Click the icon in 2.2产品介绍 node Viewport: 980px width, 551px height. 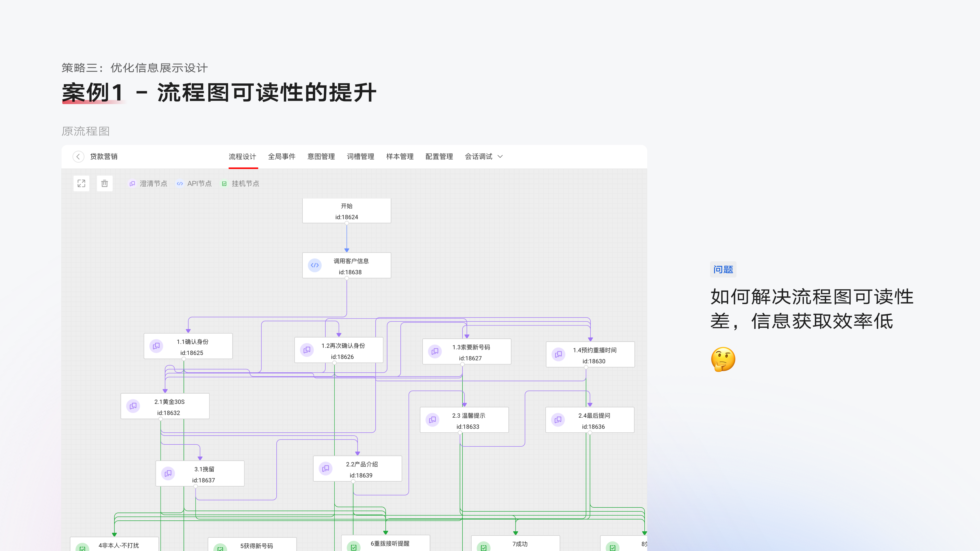(326, 469)
